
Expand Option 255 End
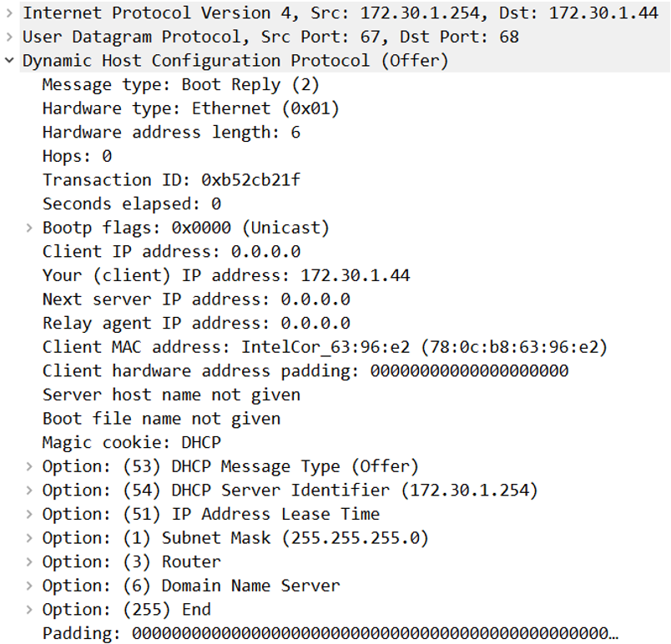(30, 610)
